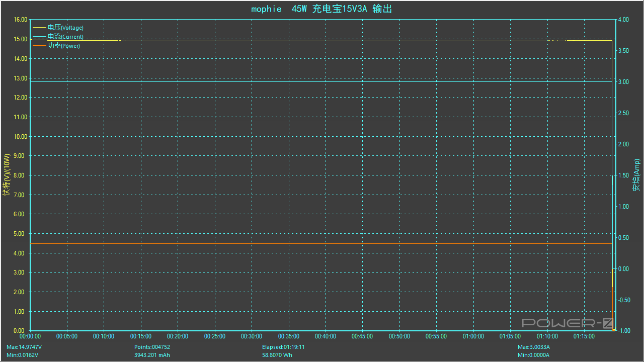Click the Min:0.0162V readout
The image size is (644, 362).
point(23,355)
